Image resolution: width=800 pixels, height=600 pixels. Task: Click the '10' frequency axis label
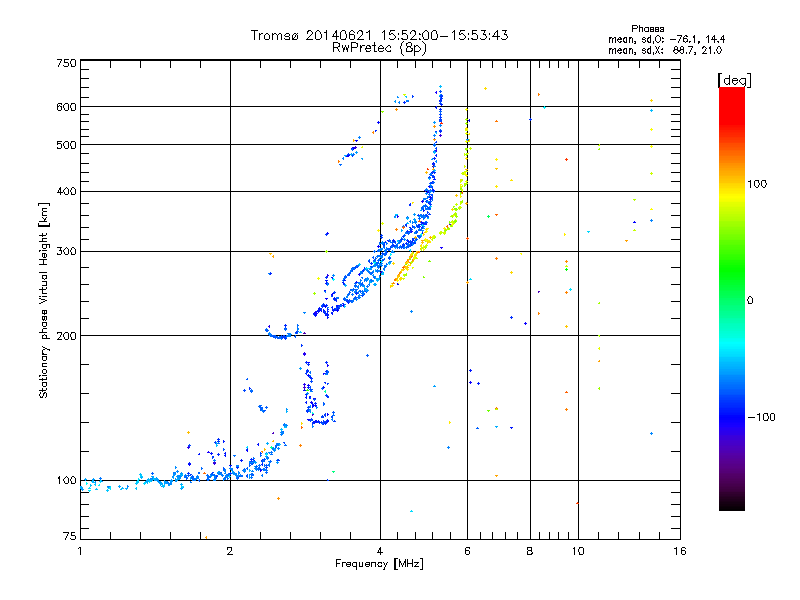(x=578, y=551)
